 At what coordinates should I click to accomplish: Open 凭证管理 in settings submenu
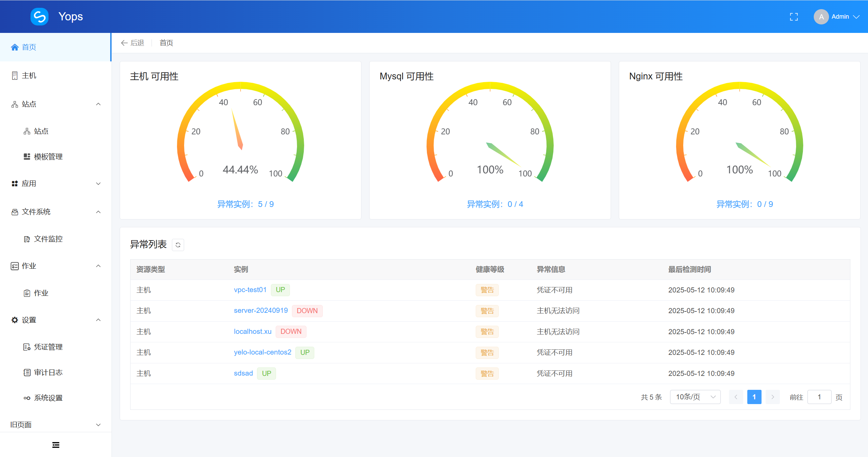[x=48, y=347]
